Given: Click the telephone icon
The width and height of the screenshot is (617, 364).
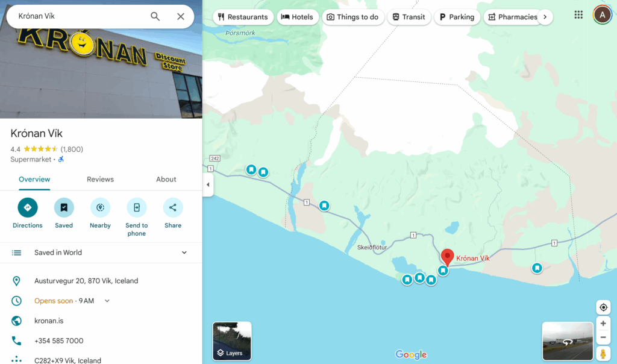Looking at the screenshot, I should [x=16, y=340].
